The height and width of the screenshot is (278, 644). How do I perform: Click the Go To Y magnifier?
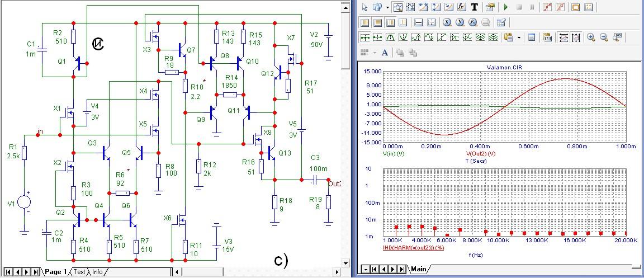pos(460,22)
